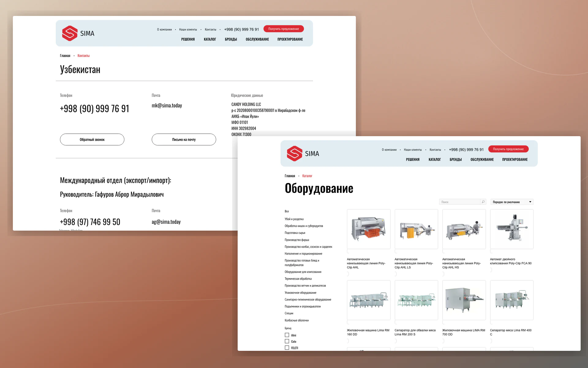Click the ag@sima.today email address
The width and height of the screenshot is (588, 368).
click(166, 222)
